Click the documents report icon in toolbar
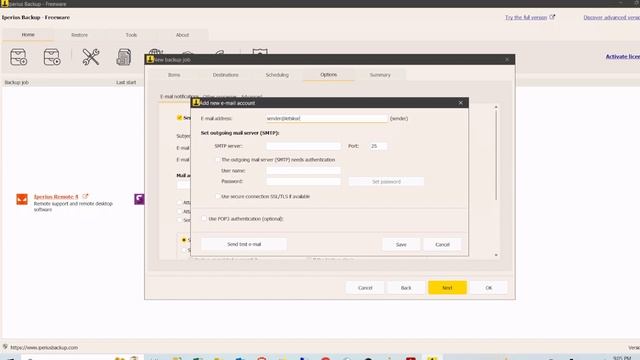This screenshot has height=360, width=640. coord(123,57)
